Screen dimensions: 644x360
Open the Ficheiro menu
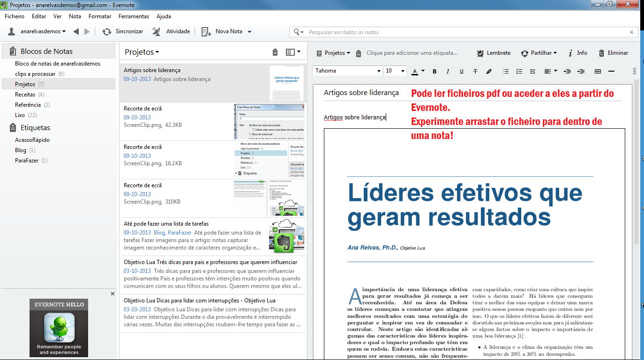tap(15, 16)
